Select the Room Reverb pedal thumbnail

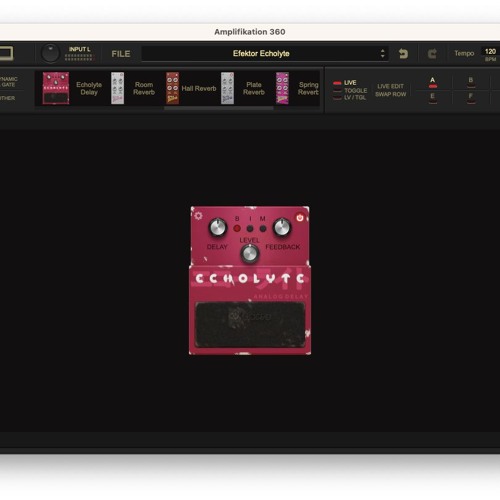coord(117,88)
